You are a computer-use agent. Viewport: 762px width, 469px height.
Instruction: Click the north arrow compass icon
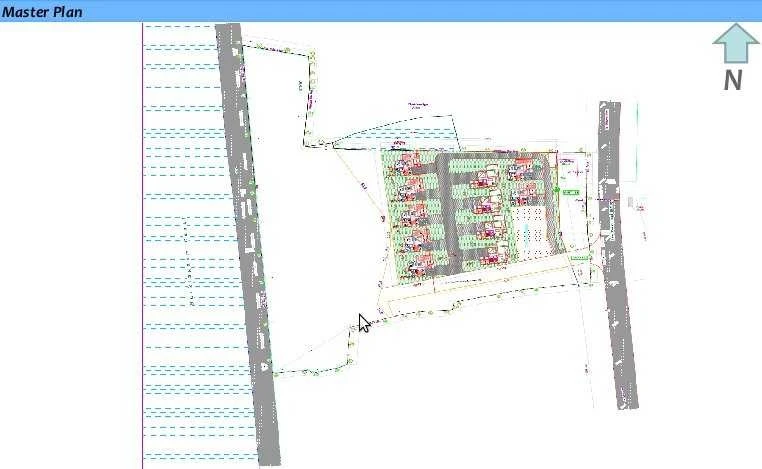(735, 44)
